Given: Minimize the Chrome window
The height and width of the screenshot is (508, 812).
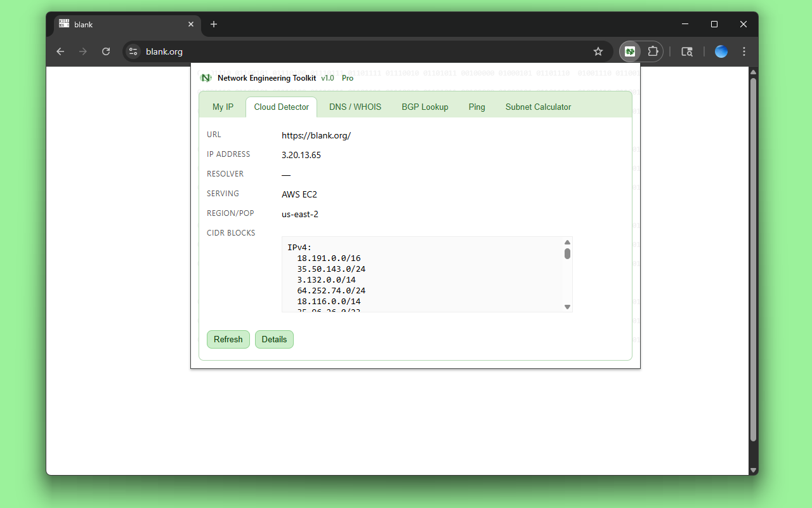Looking at the screenshot, I should click(x=685, y=24).
